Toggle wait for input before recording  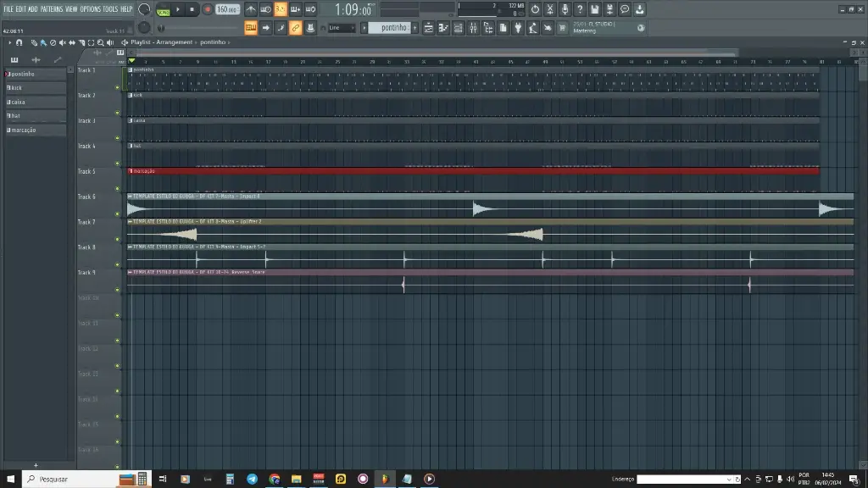coord(265,9)
